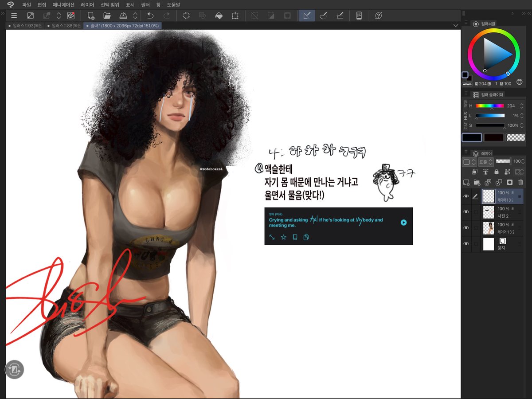The width and height of the screenshot is (532, 399).
Task: Adjust the S value 100% stepper
Action: point(522,125)
